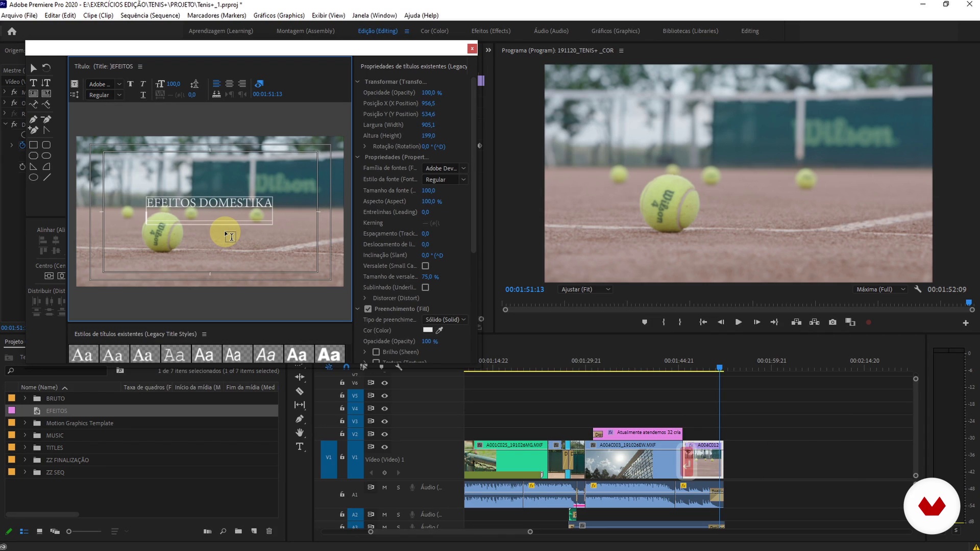Toggle Sublinhado (Underline) checkbox
This screenshot has width=980, height=551.
point(426,287)
